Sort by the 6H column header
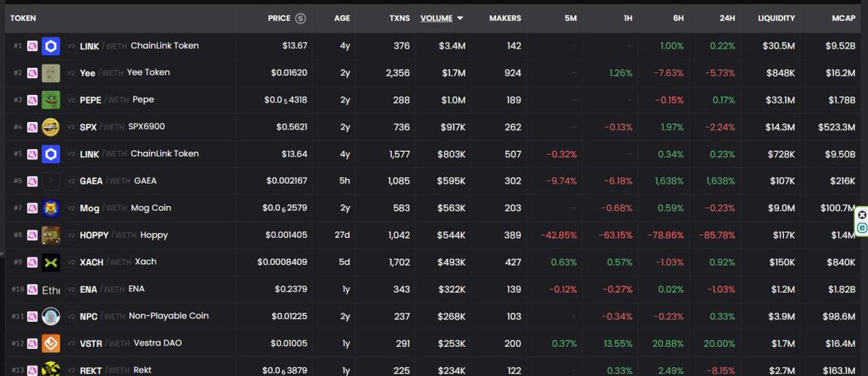The height and width of the screenshot is (376, 868). 678,18
